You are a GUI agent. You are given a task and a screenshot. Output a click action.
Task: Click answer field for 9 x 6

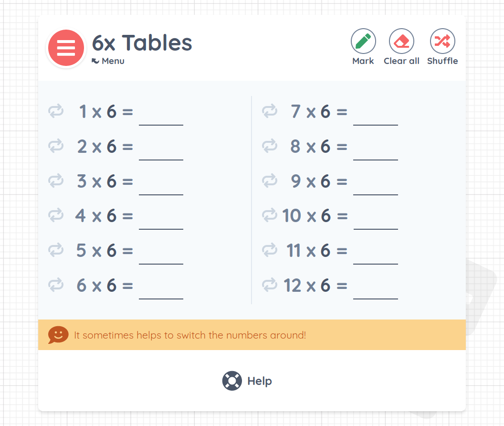pyautogui.click(x=376, y=183)
